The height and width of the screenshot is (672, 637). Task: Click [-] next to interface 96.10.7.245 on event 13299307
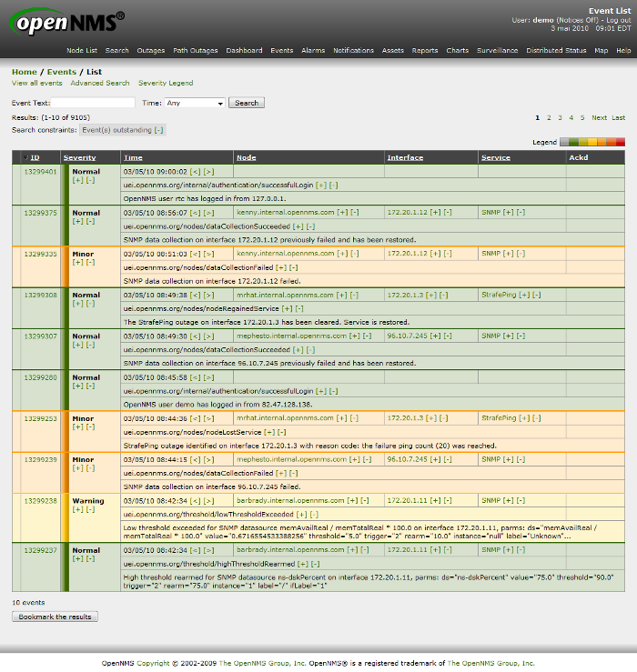click(x=449, y=336)
